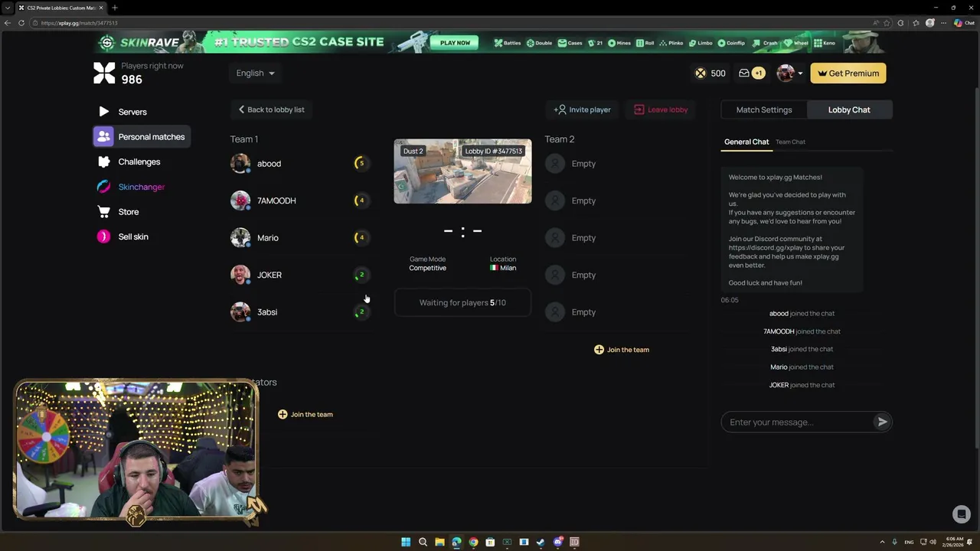The image size is (980, 551).
Task: Open the Windows Start menu
Action: coord(406,542)
